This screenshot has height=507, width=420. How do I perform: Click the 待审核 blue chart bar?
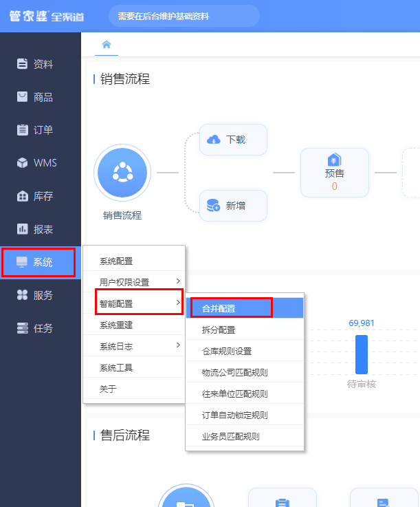pyautogui.click(x=362, y=354)
